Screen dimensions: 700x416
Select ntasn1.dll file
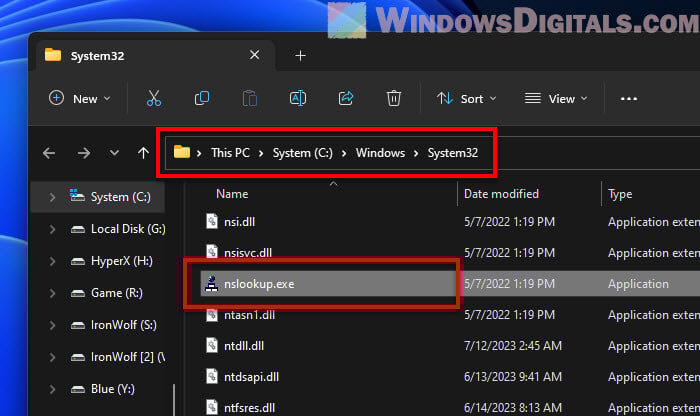point(249,315)
